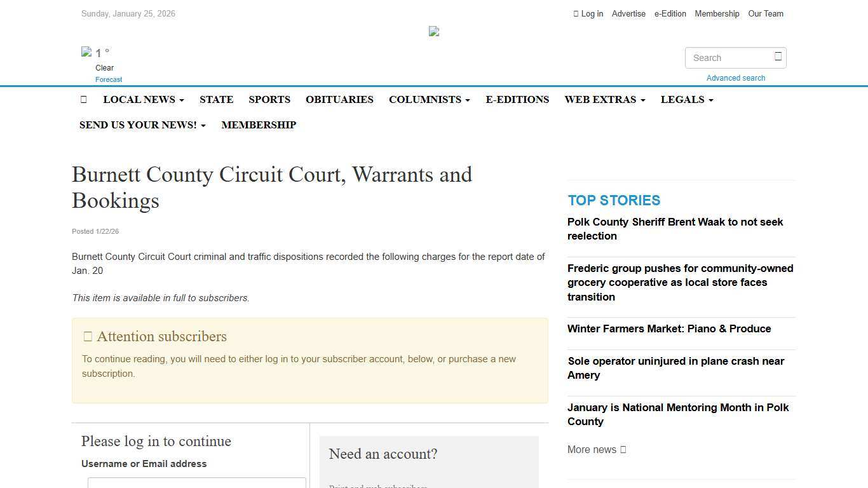Expand the WEB EXTRAS dropdown

point(604,99)
